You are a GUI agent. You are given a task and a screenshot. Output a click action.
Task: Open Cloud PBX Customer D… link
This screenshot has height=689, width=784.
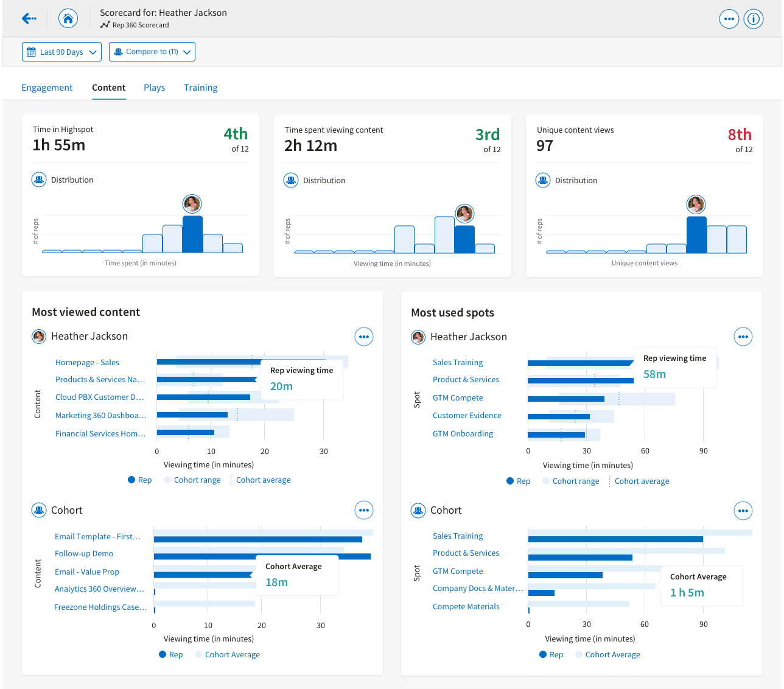100,397
